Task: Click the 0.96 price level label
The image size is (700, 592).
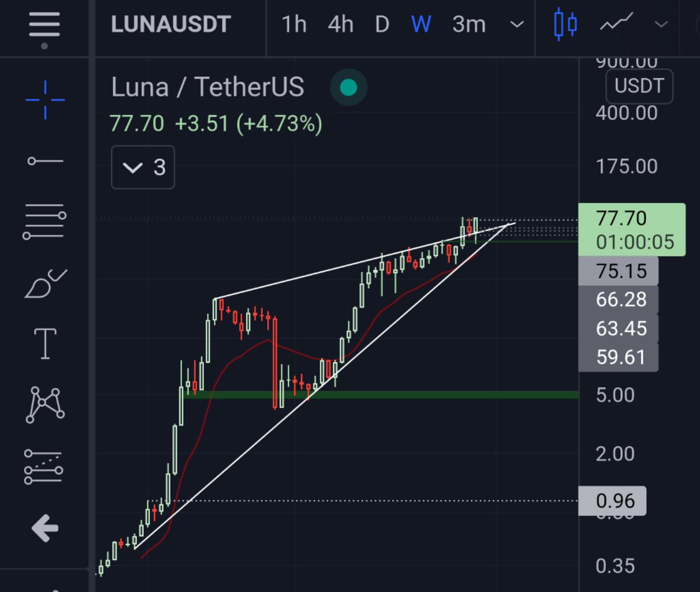Action: click(612, 501)
